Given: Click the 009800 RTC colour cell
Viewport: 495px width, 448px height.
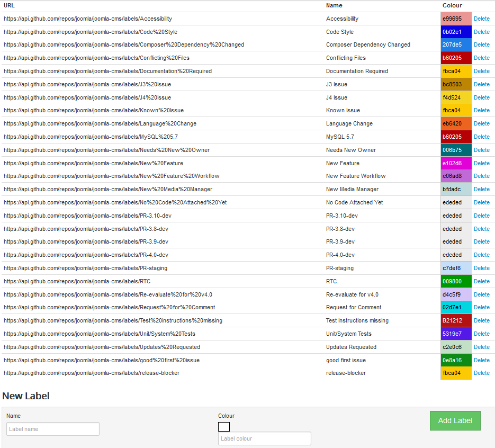Looking at the screenshot, I should [x=456, y=281].
